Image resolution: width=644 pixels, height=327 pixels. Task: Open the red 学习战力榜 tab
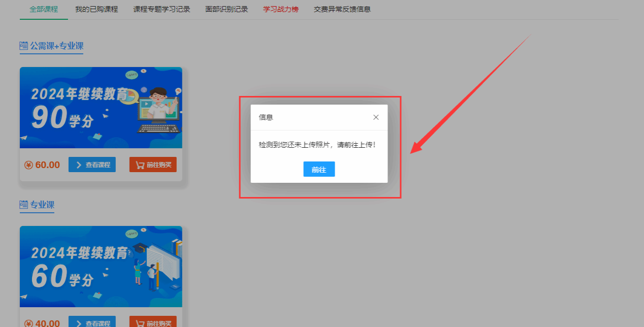tap(281, 9)
